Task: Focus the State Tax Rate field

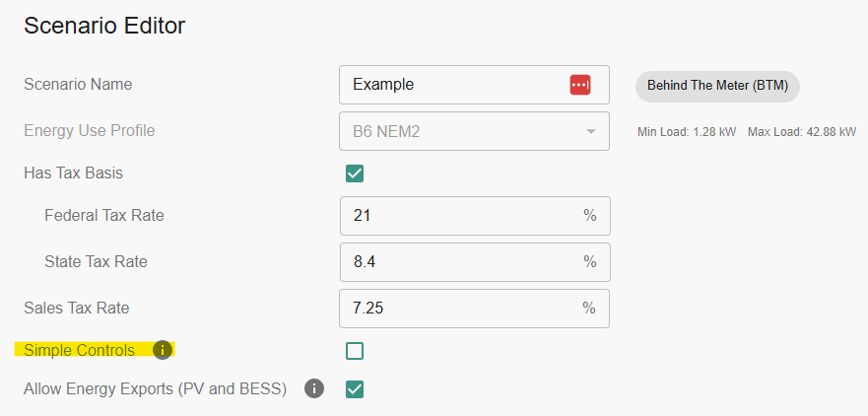Action: click(x=463, y=261)
